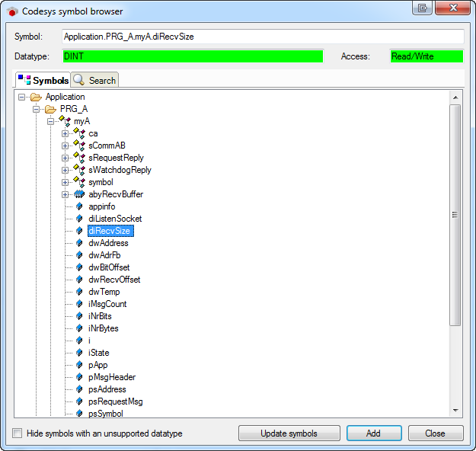The height and width of the screenshot is (451, 476).
Task: Select the dwTemp label text
Action: pos(104,292)
